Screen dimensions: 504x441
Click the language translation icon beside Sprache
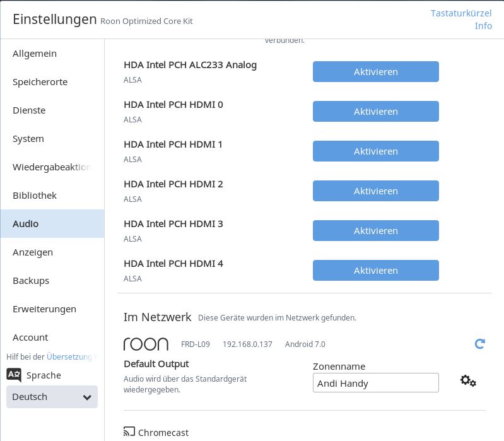coord(14,375)
